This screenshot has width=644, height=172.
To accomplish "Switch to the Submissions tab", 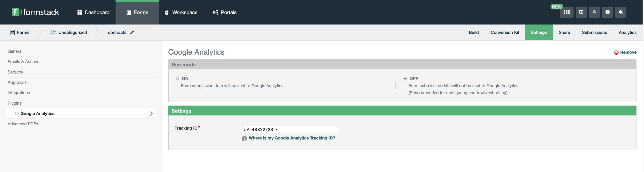I will click(594, 32).
